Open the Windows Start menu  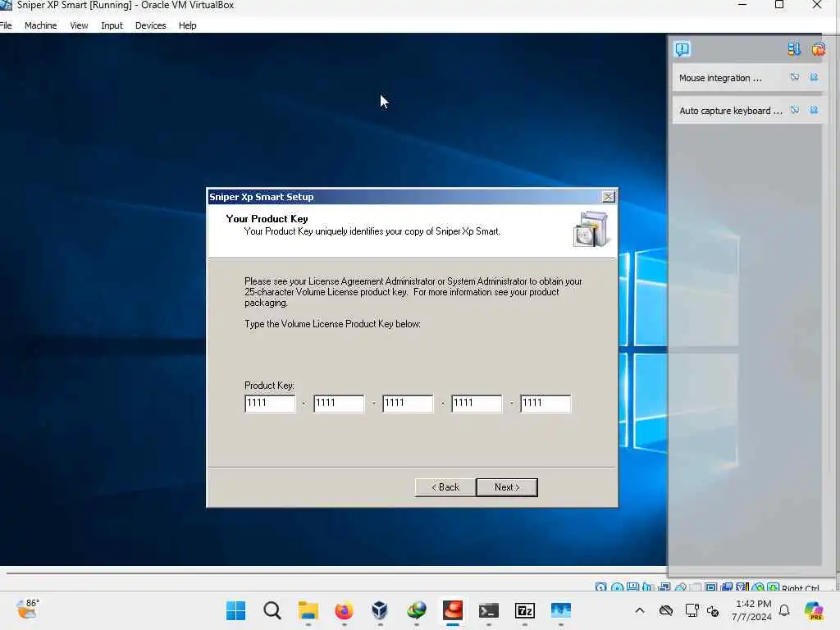[x=235, y=610]
